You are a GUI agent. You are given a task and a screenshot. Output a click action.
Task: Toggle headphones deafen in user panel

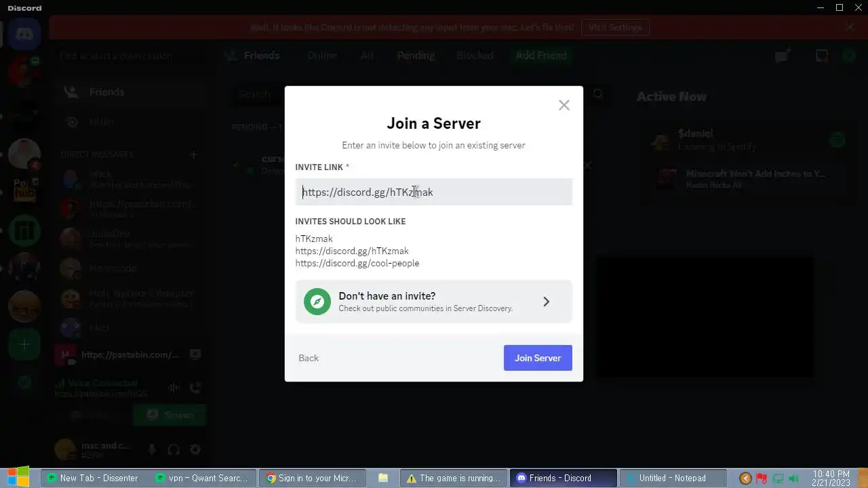174,449
